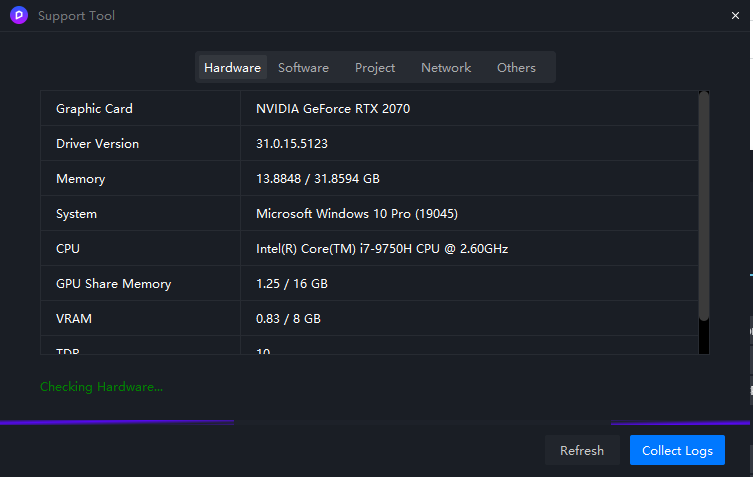The image size is (753, 477).
Task: Select the Intel(R) Core(TM) i7-9750H CPU value
Action: coord(382,249)
